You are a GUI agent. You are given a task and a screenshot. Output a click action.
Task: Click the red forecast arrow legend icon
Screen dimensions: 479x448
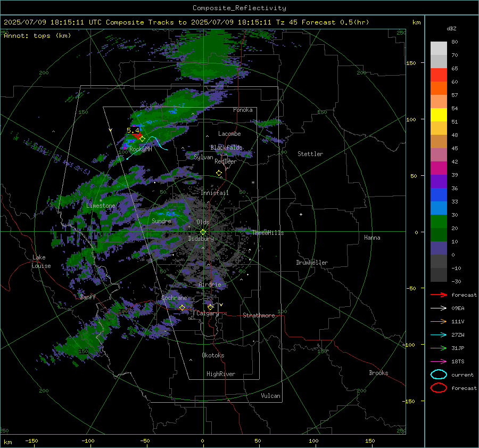[439, 295]
